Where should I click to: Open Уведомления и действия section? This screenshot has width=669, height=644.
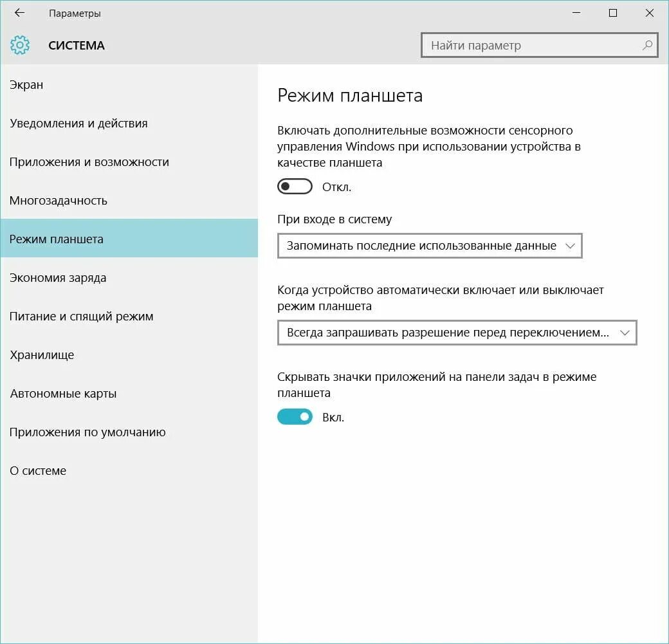(x=129, y=124)
